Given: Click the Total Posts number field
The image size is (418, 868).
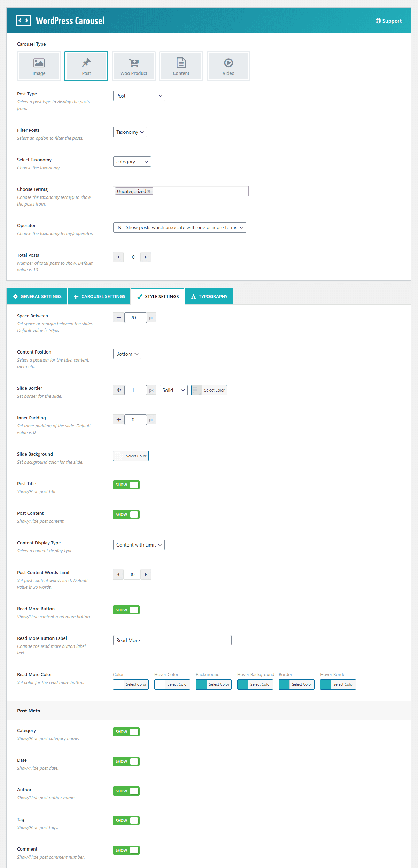Looking at the screenshot, I should coord(132,257).
